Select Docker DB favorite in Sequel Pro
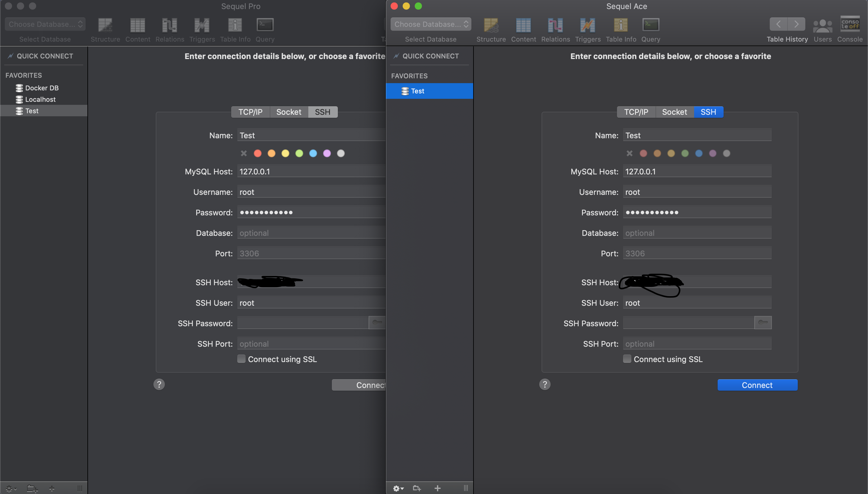Viewport: 868px width, 494px height. (x=41, y=88)
